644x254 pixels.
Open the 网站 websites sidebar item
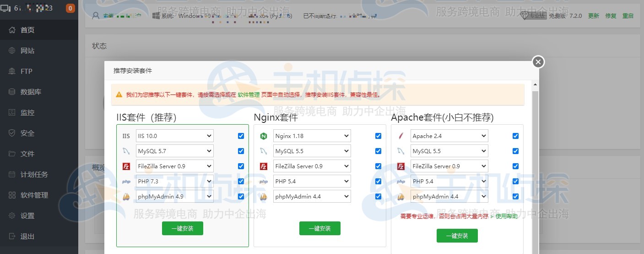[39, 50]
